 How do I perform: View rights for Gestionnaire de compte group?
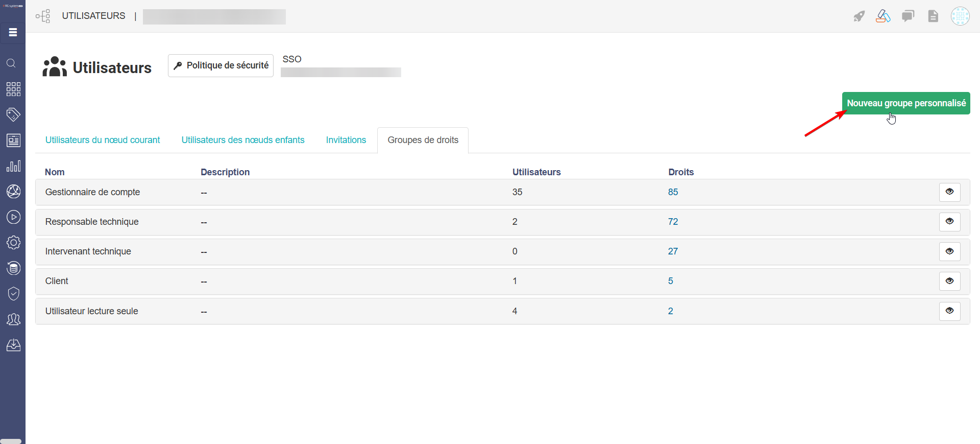(x=949, y=192)
